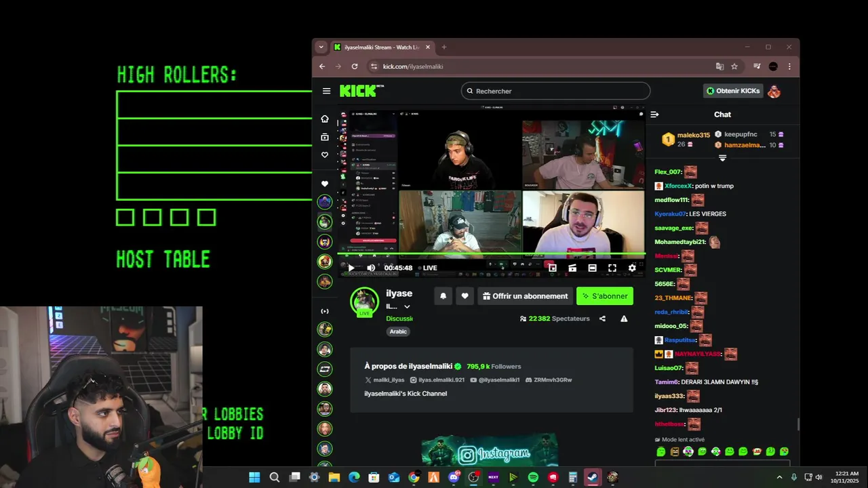Viewport: 868px width, 488px height.
Task: Open maliki_ilyas X link
Action: click(384, 380)
